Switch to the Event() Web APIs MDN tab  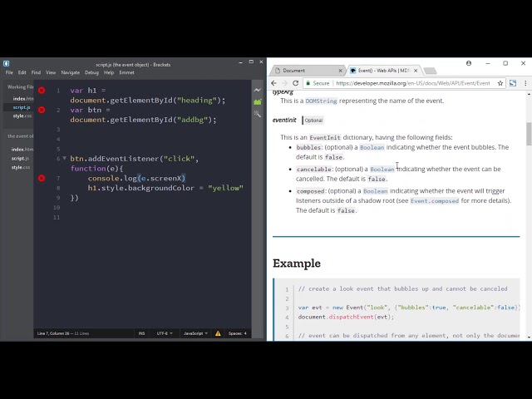(x=384, y=71)
